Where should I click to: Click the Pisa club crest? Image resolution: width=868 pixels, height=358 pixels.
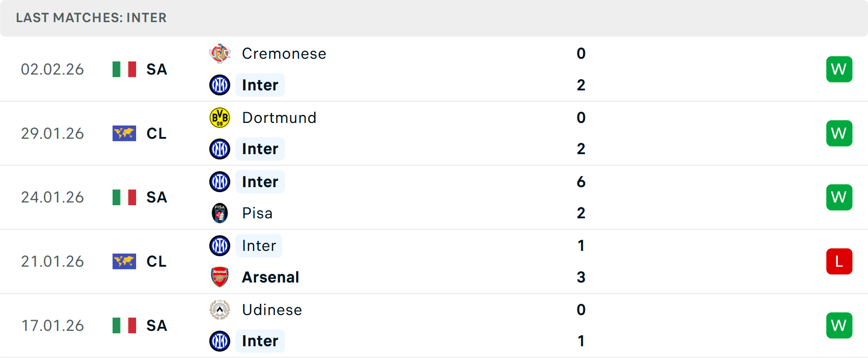coord(220,213)
